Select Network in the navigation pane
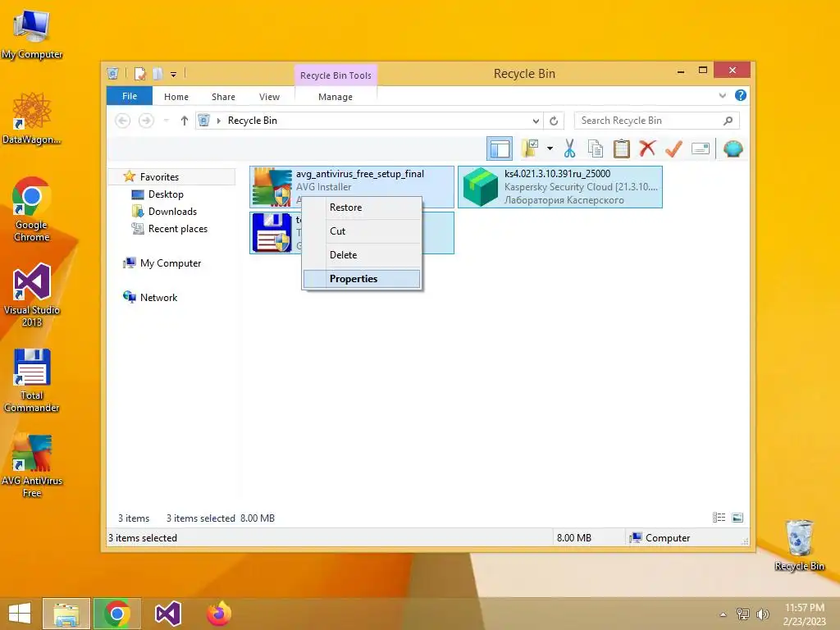Screen dimensions: 840x630 [x=158, y=297]
